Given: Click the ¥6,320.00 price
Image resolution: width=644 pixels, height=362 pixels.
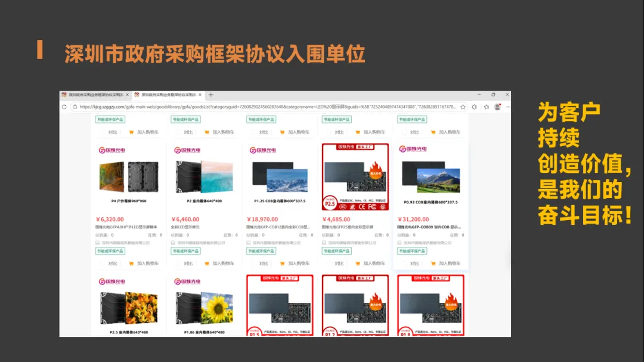Looking at the screenshot, I should click(110, 219).
